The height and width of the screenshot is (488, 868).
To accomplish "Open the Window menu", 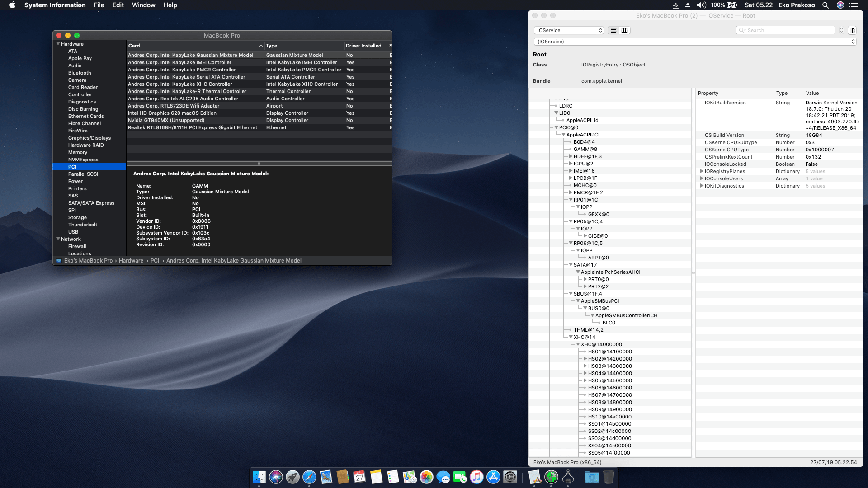I will 143,5.
